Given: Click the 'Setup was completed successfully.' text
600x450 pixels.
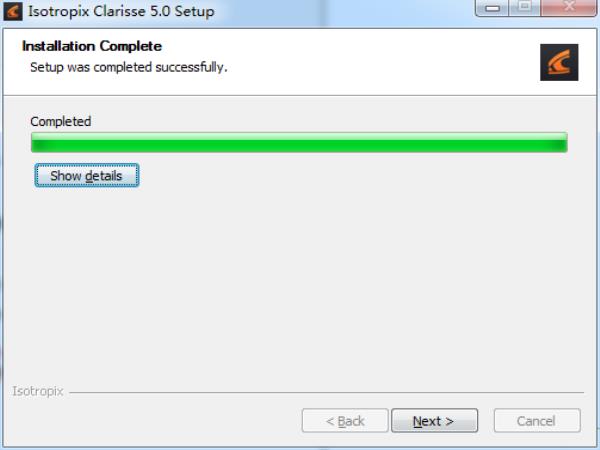Looking at the screenshot, I should tap(129, 67).
